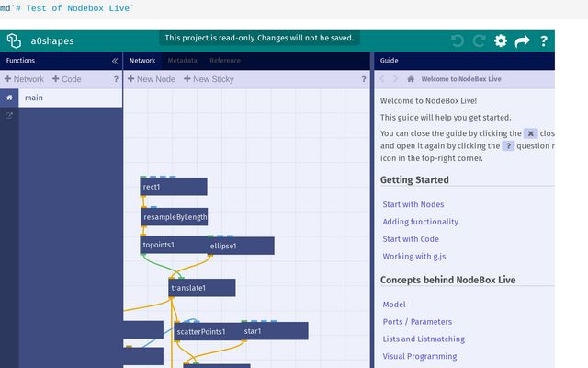The width and height of the screenshot is (588, 368).
Task: Click the redo icon in header
Action: point(479,40)
